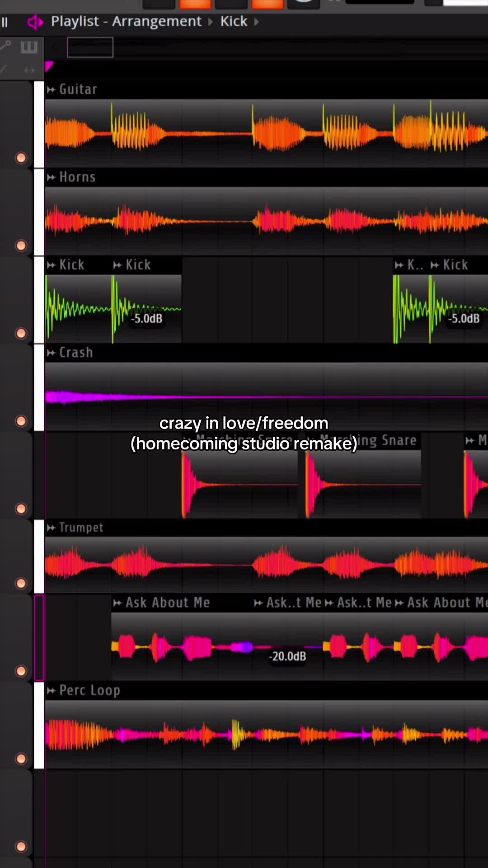Screen dimensions: 488x868
Task: Open the second 'Ask..t Me' clip icon
Action: tap(329, 603)
